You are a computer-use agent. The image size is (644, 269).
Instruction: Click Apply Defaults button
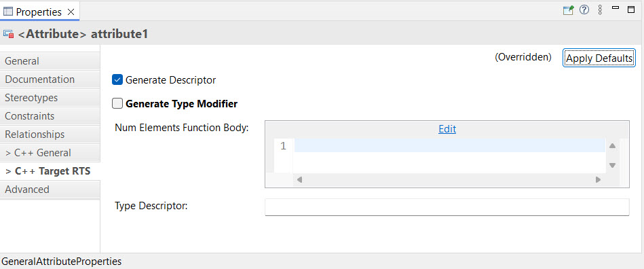point(599,58)
